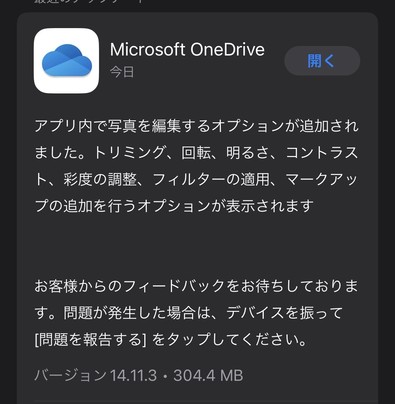
Task: Tap the line mentioning 彩度の調整、フィルターの適用
Action: 197,180
